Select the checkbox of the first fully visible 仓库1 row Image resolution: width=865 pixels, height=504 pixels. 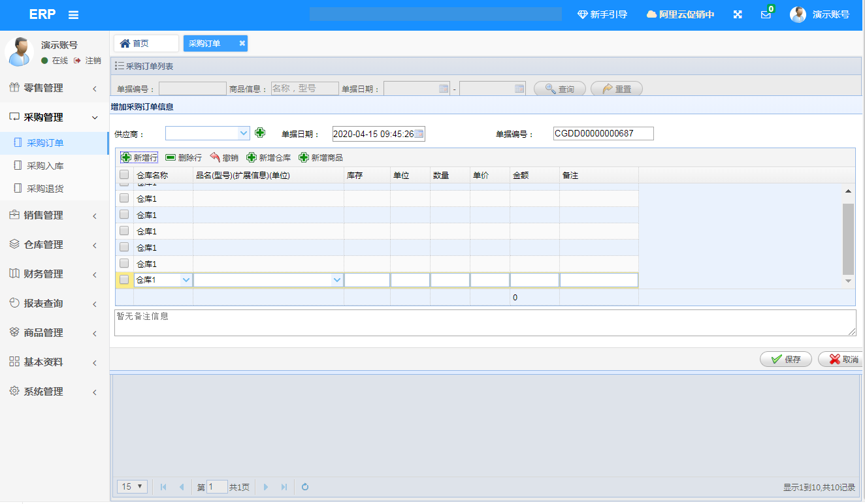click(124, 198)
